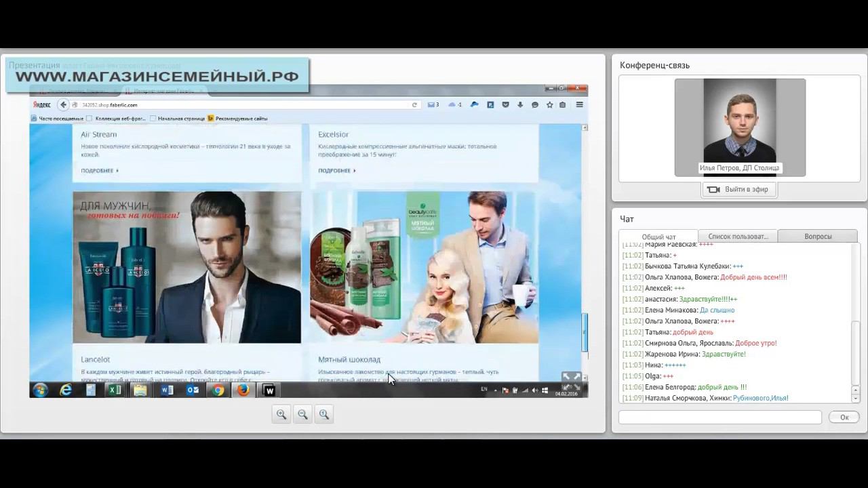The image size is (868, 488).
Task: Open the weather cloud icon in browser toolbar
Action: [x=455, y=105]
